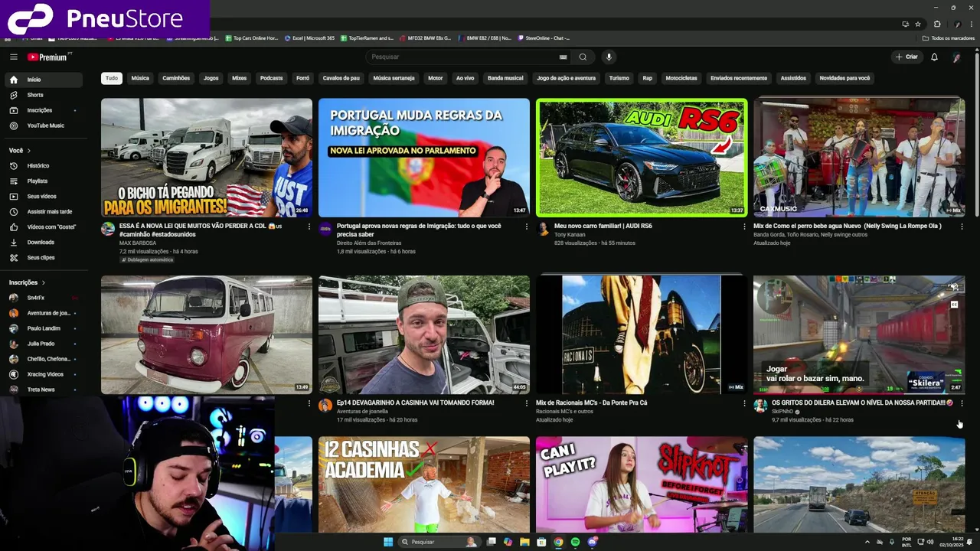The image size is (980, 551).
Task: Select the Novidades para você chip
Action: click(x=844, y=78)
